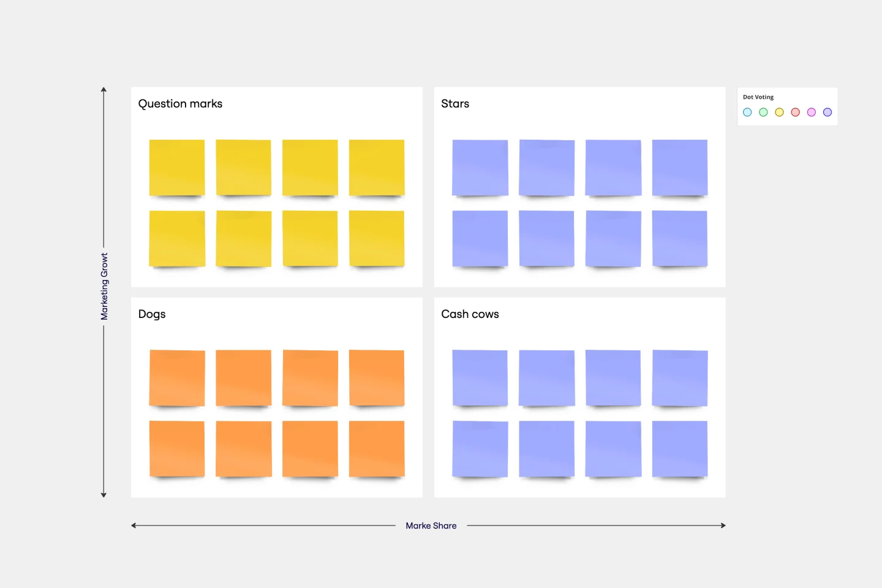Select last bottom-row sticky note in Cash cows
This screenshot has width=882, height=588.
coord(680,449)
